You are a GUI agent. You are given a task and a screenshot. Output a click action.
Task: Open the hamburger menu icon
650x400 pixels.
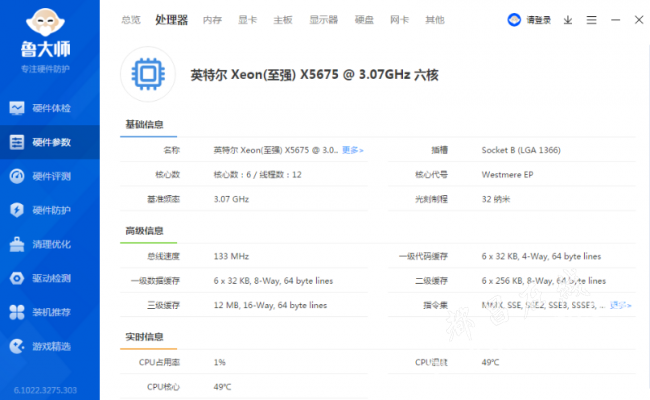click(x=592, y=20)
